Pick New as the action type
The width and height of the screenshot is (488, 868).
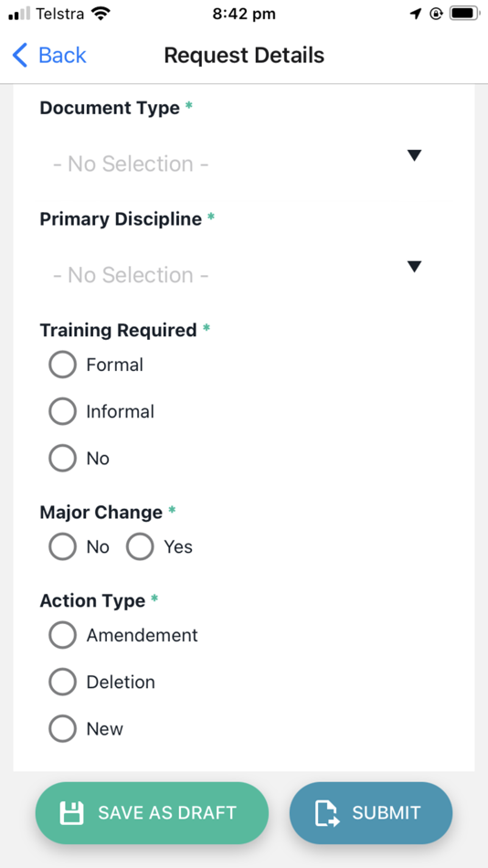click(x=62, y=728)
